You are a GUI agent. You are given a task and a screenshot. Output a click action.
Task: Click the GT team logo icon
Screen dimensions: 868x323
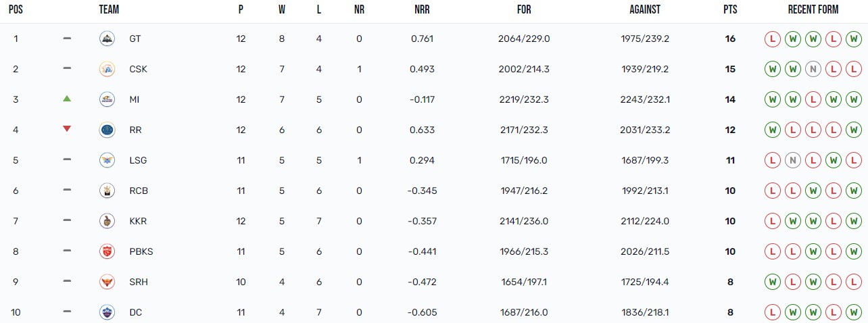[x=107, y=39]
